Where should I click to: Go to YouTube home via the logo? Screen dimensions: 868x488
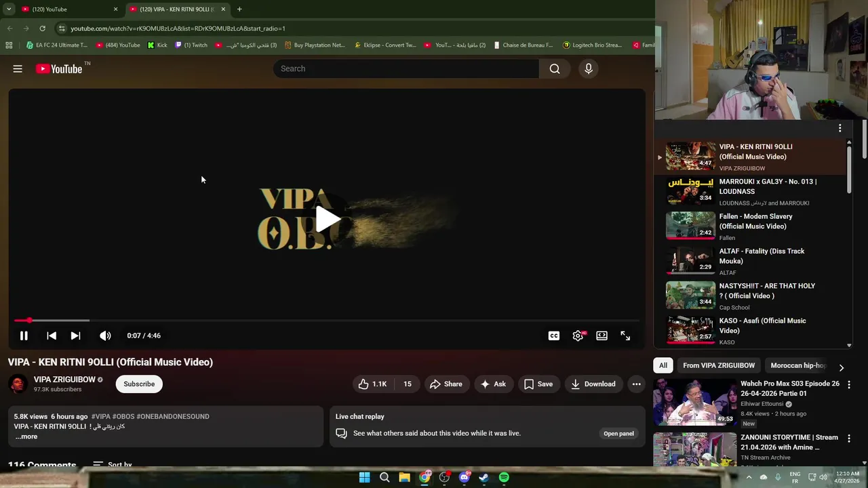click(59, 68)
